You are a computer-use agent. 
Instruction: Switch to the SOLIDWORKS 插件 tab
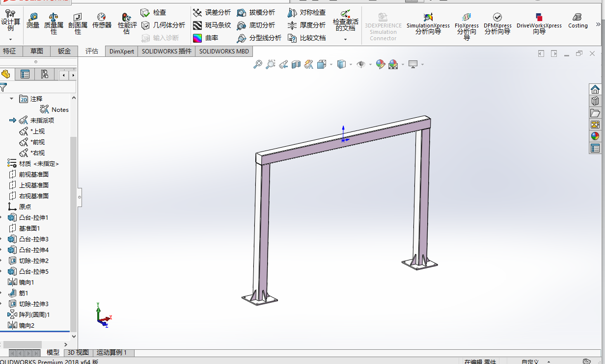pos(166,51)
